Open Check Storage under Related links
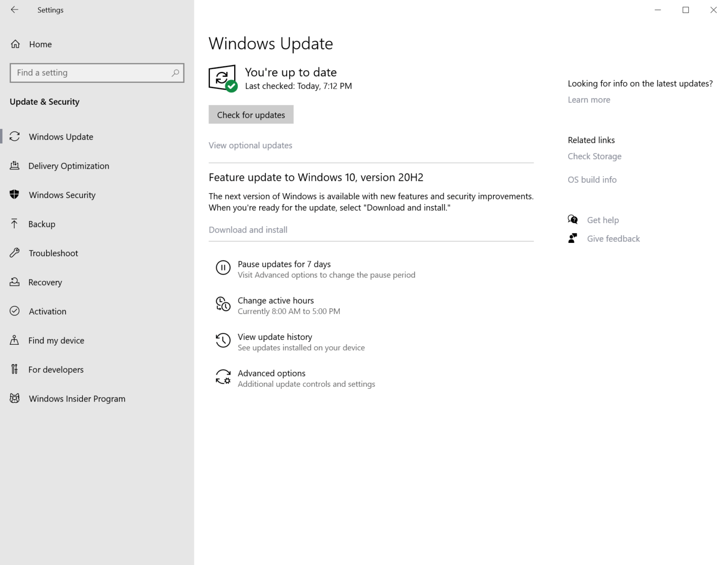Viewport: 728px width, 565px height. [x=594, y=156]
